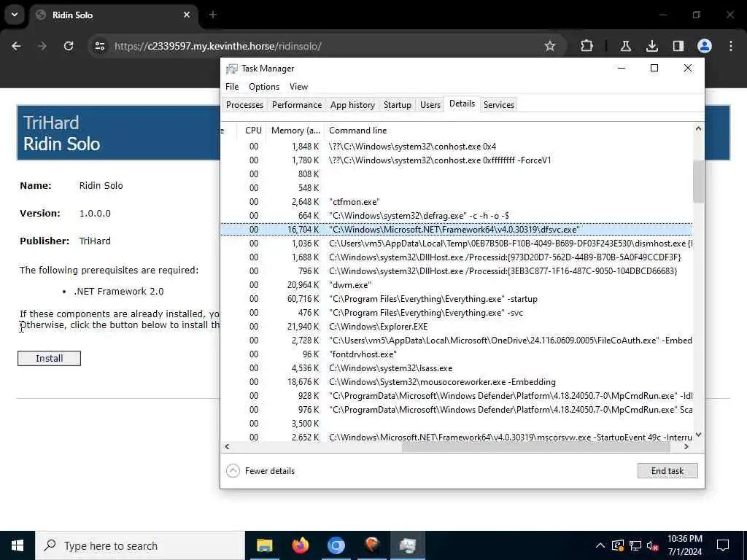This screenshot has width=747, height=560.
Task: Open Windows Start menu
Action: pos(18,545)
